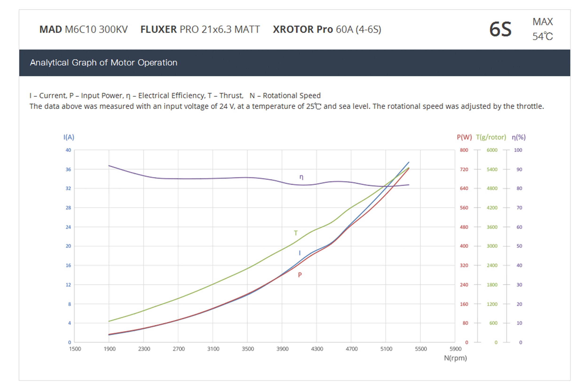Click the FLUXER PRO 21x6.3 MATT text

pyautogui.click(x=200, y=29)
